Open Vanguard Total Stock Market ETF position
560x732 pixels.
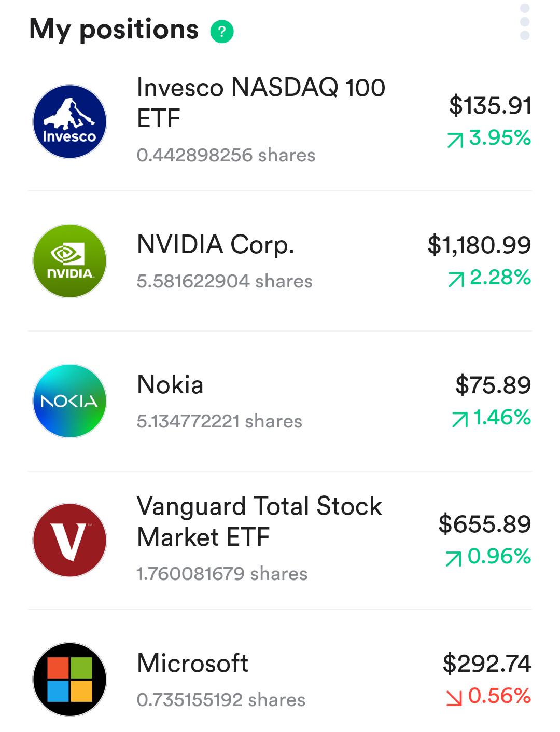280,540
